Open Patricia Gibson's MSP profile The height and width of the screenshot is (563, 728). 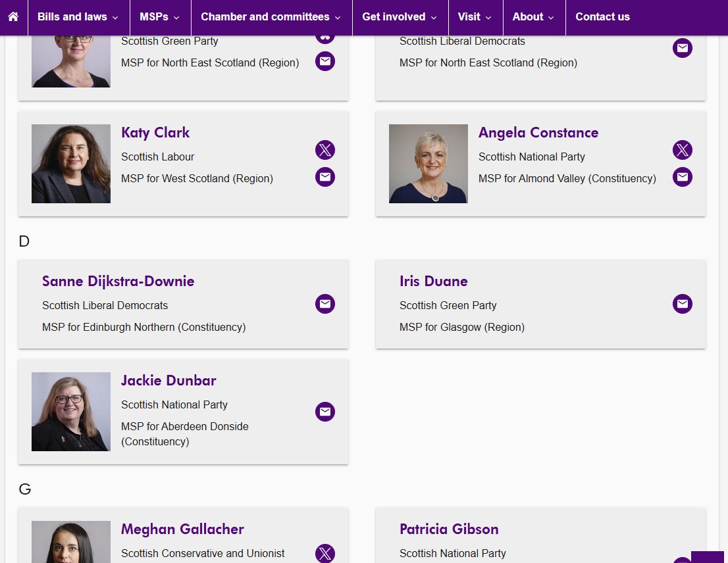click(449, 529)
